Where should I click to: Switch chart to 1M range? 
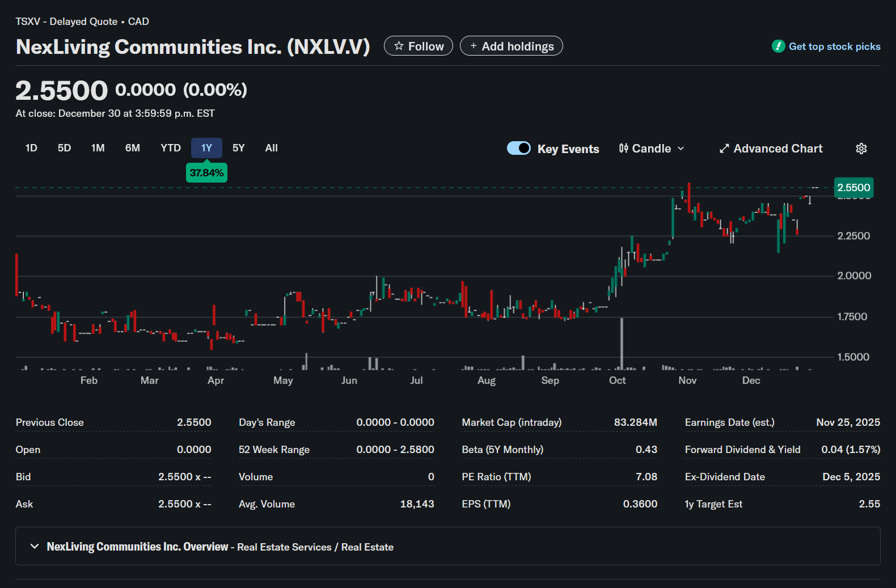pyautogui.click(x=98, y=148)
